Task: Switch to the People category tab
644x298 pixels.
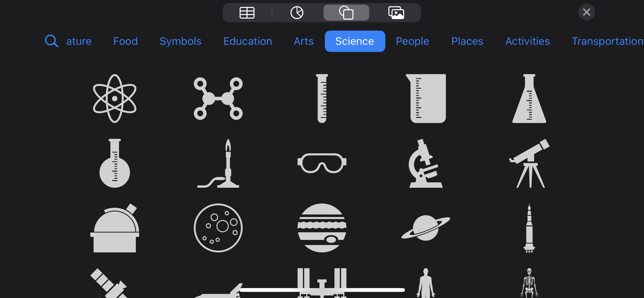Action: click(412, 41)
